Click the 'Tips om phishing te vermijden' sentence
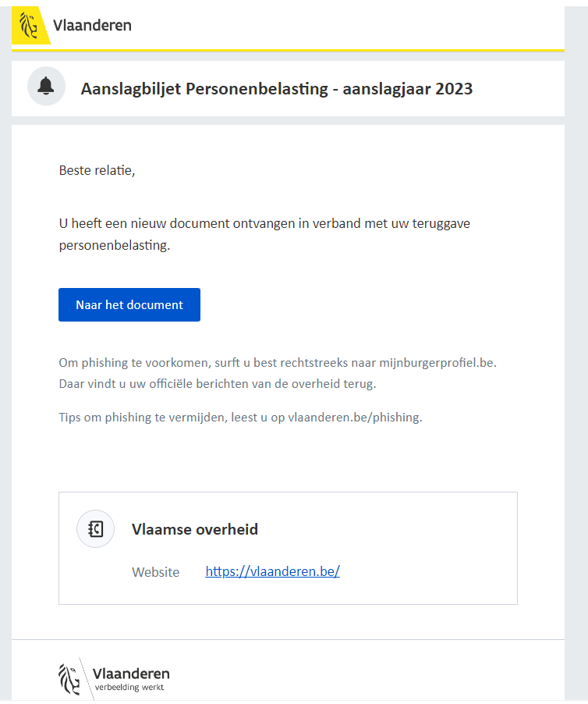Viewport: 588px width, 704px height. [240, 418]
